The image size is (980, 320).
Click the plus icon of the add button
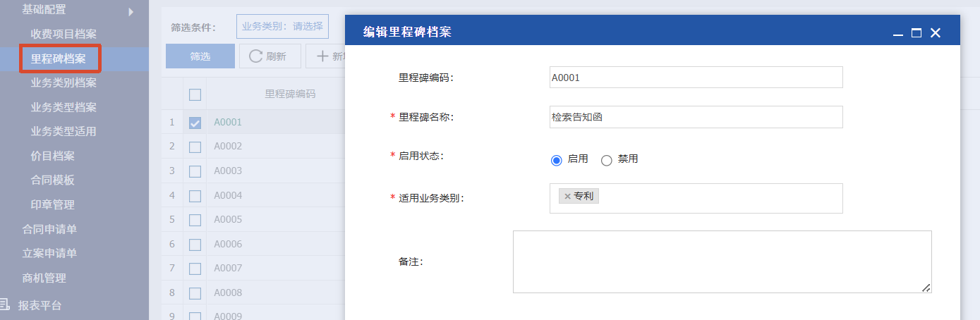[x=323, y=56]
